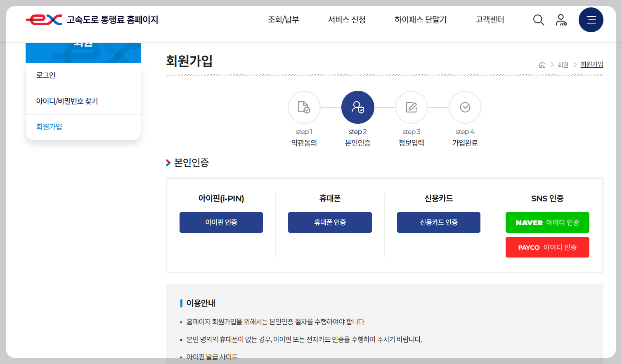Select the 하이패스 단말기 menu item
The width and height of the screenshot is (622, 364).
(420, 19)
